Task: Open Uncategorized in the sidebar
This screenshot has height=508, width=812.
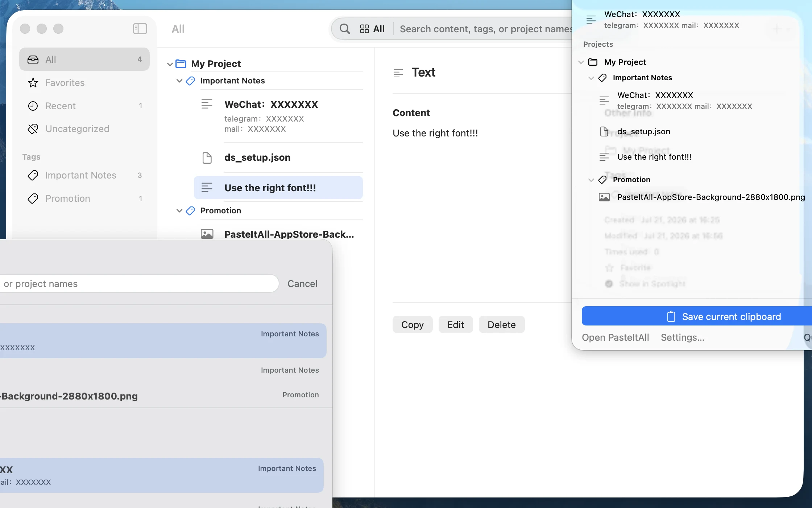Action: (x=84, y=129)
